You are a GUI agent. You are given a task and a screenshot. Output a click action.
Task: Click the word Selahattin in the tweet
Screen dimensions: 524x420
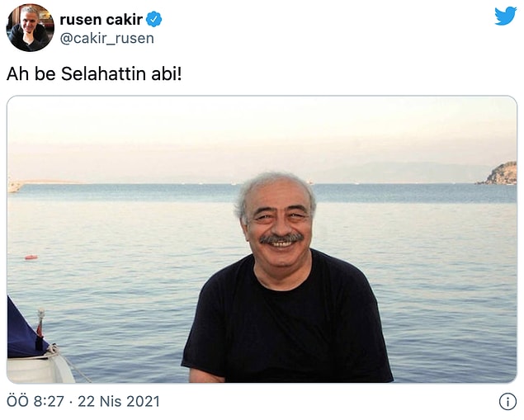(104, 73)
